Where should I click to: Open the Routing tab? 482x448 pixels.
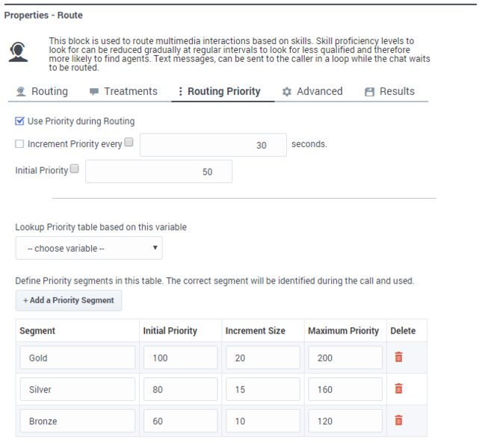[x=42, y=92]
